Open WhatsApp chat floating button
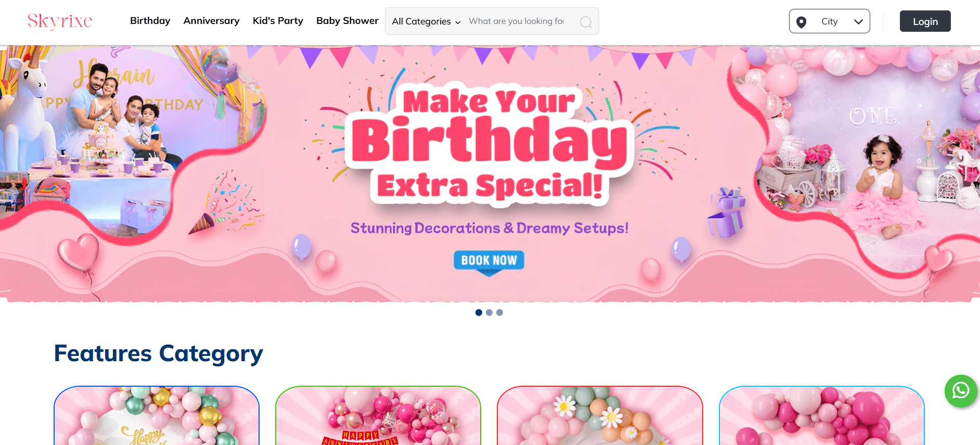The height and width of the screenshot is (445, 980). 960,391
